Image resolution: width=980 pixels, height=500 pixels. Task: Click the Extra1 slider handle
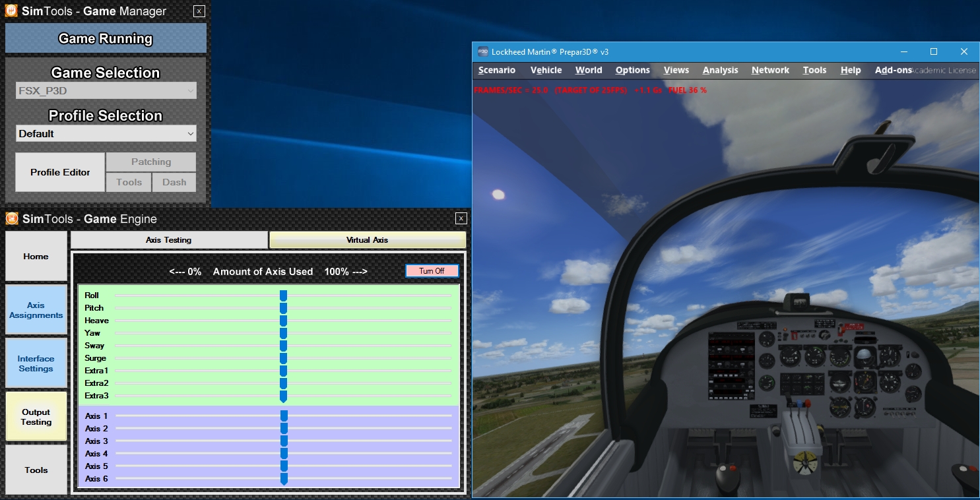tap(283, 371)
